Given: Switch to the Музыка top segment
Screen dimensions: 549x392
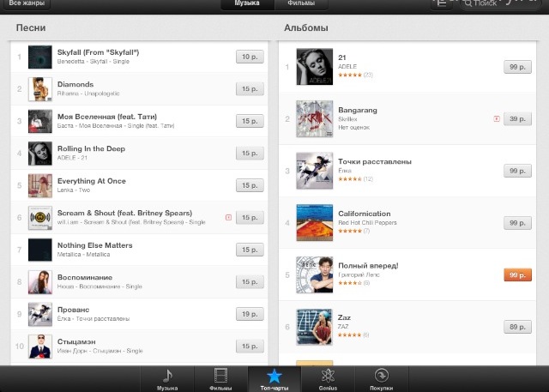Looking at the screenshot, I should 247,3.
